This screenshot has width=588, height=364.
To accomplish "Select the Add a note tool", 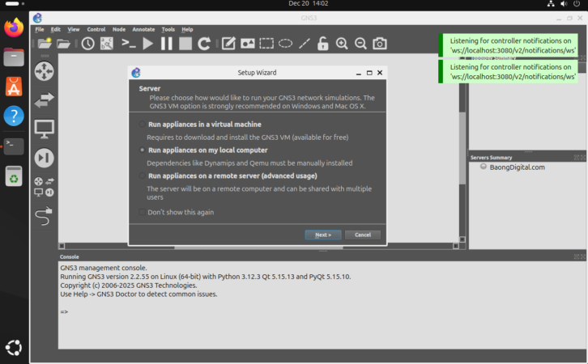I will click(x=229, y=44).
